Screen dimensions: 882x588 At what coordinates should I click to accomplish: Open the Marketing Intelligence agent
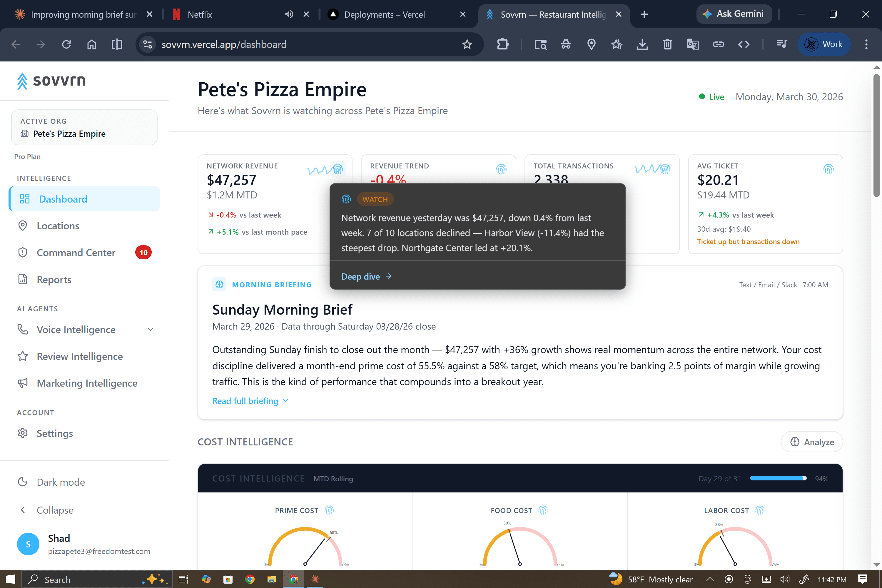click(87, 383)
